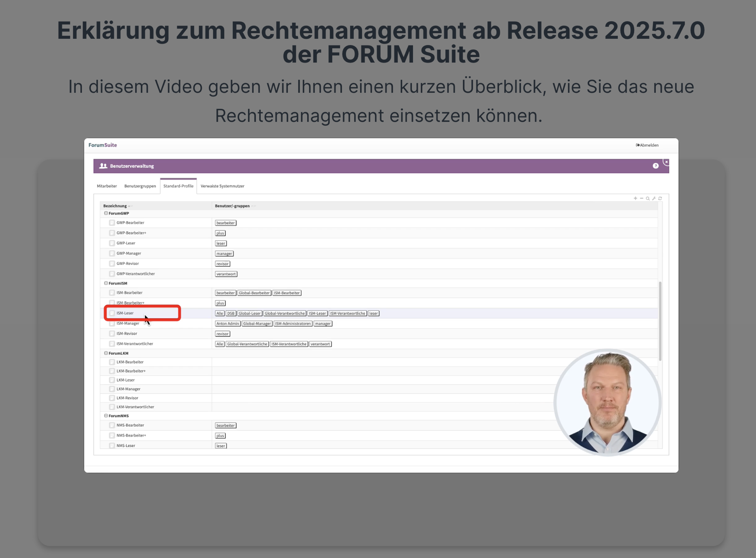Collapse the ForumLKM group
The width and height of the screenshot is (756, 558).
click(x=106, y=353)
